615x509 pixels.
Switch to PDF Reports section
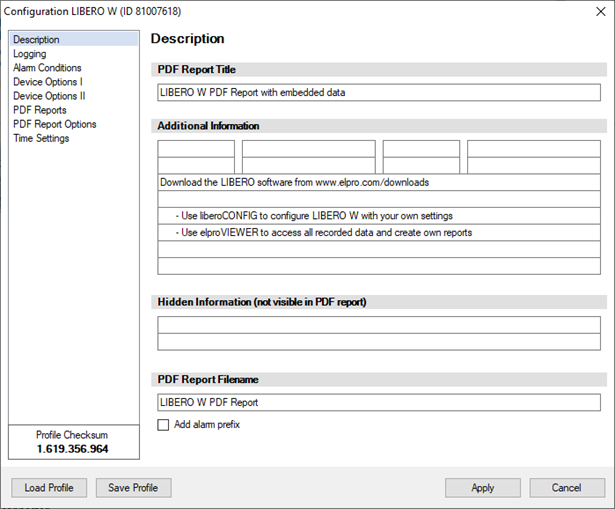click(x=40, y=110)
